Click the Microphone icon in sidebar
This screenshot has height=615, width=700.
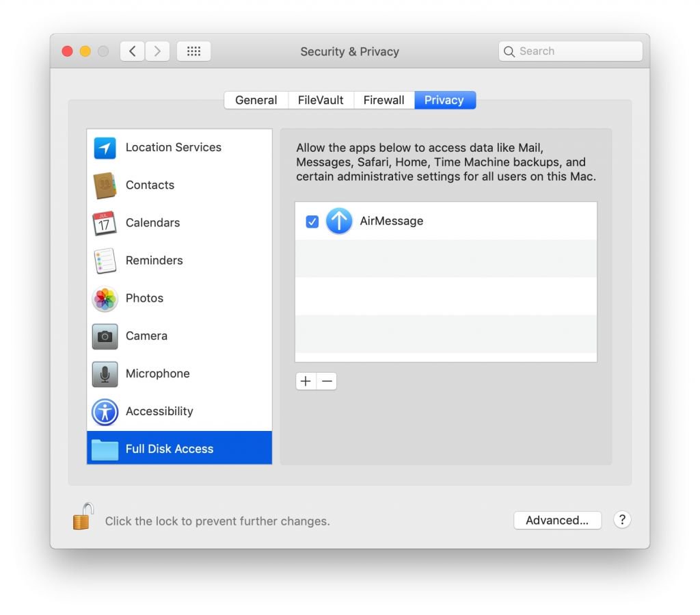pos(105,374)
